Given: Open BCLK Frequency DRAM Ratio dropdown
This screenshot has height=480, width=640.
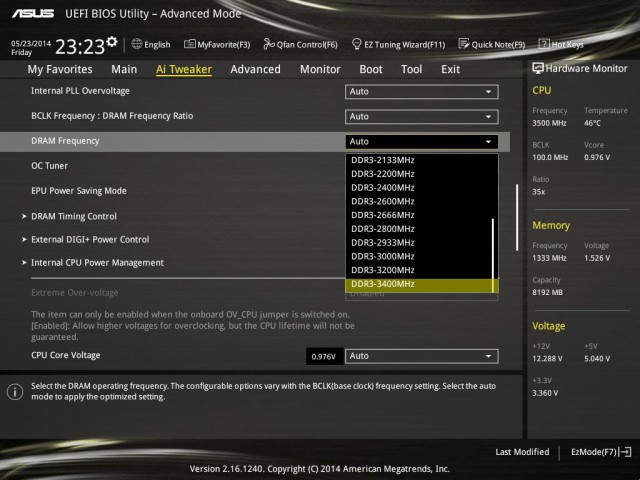Looking at the screenshot, I should click(422, 117).
